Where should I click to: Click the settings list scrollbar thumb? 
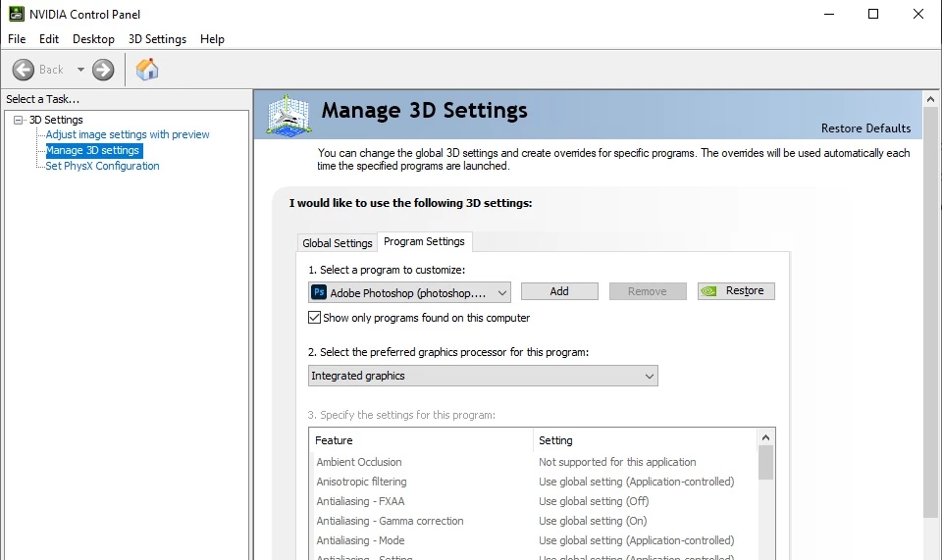(x=765, y=463)
